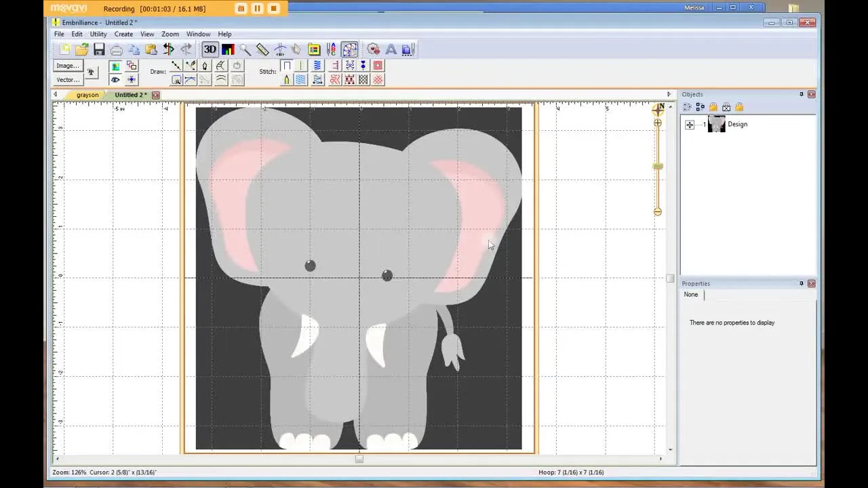Click the open padlock unlock icon
This screenshot has width=868, height=488.
click(x=739, y=107)
